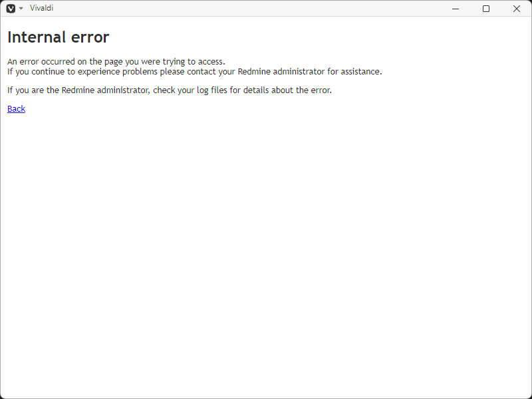Click the Internal error heading
This screenshot has width=532, height=399.
[58, 37]
